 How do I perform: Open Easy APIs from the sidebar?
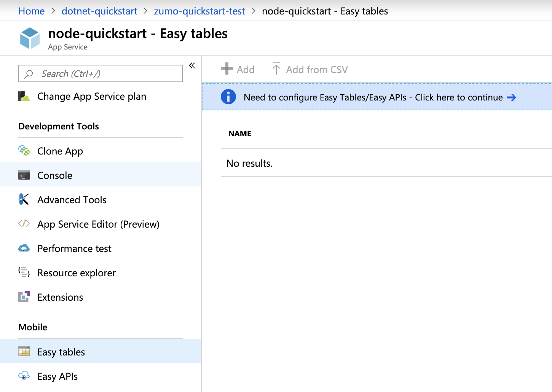pyautogui.click(x=57, y=376)
